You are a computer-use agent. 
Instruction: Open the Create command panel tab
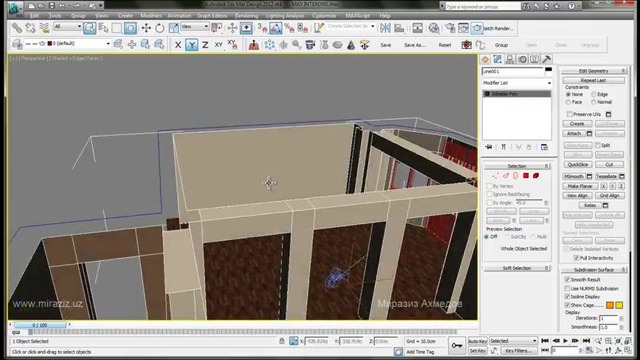pos(485,60)
